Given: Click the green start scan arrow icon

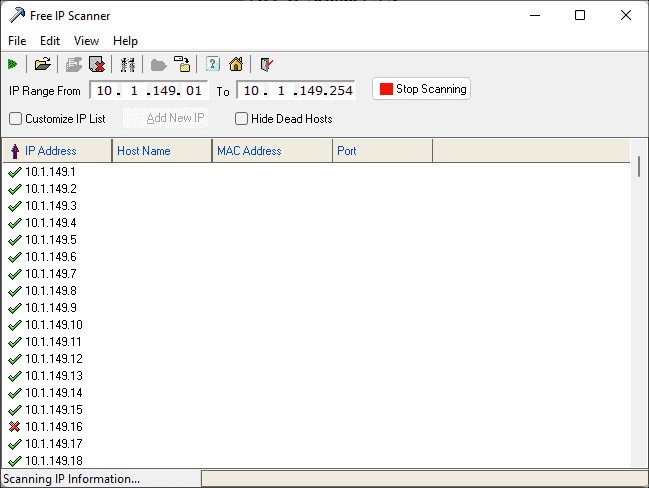Looking at the screenshot, I should click(12, 64).
